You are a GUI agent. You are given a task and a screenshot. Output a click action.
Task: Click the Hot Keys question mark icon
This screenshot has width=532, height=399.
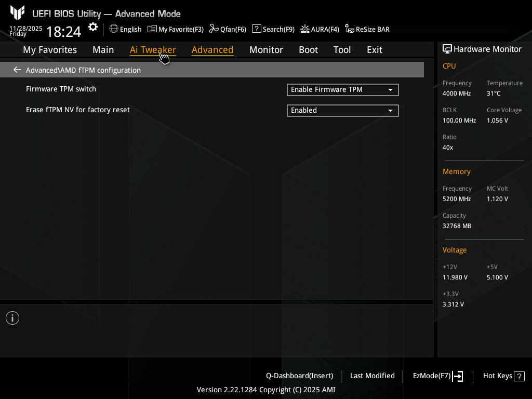(520, 376)
